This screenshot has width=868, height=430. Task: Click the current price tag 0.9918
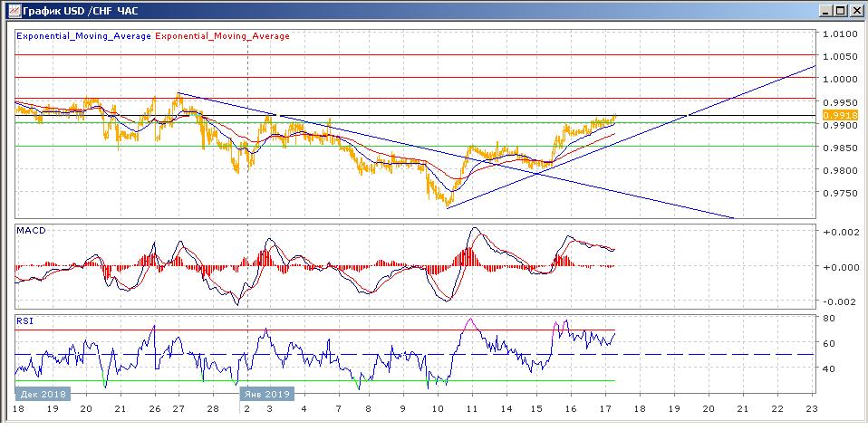pos(834,116)
